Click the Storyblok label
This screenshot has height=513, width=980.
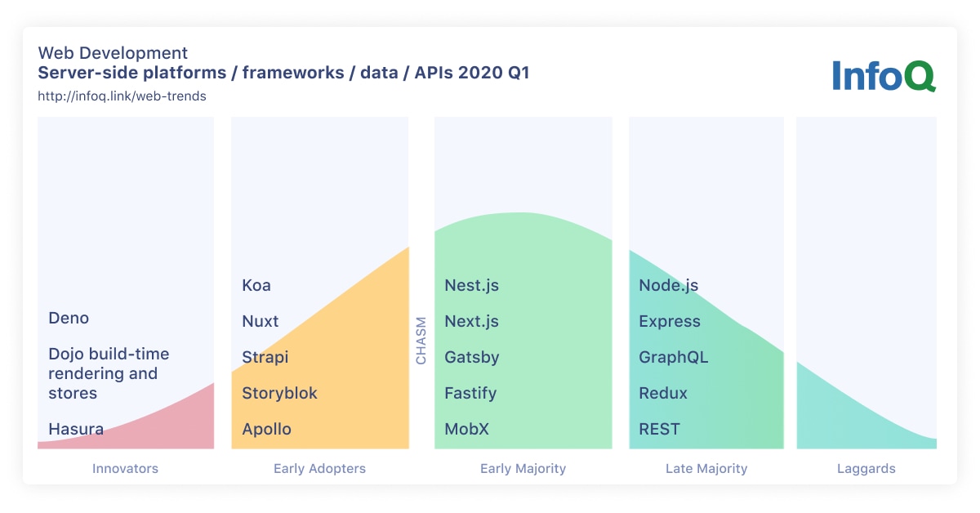tap(278, 393)
